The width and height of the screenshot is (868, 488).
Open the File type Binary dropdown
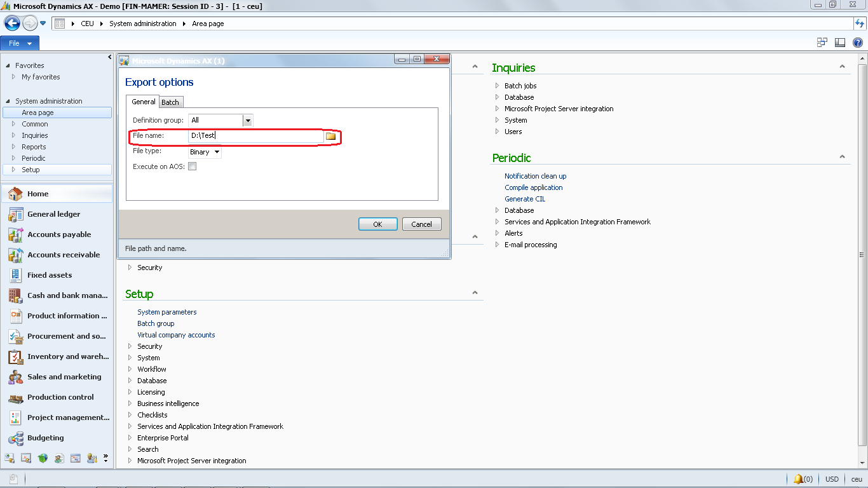pos(217,152)
